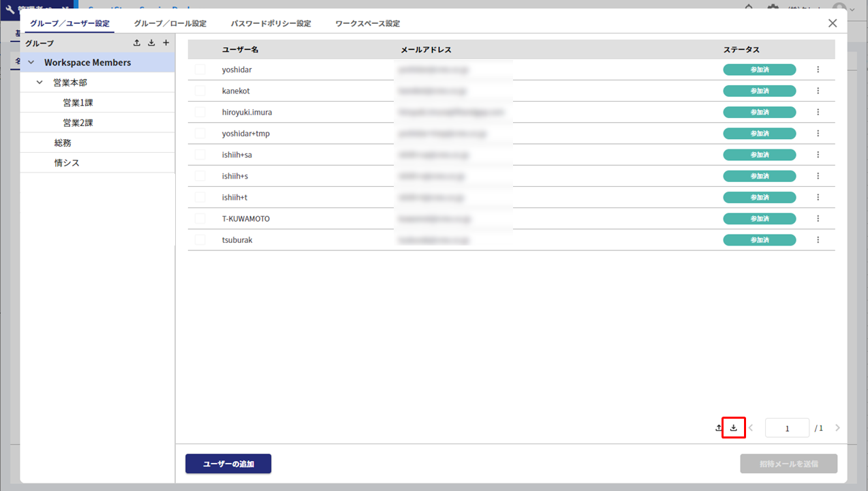This screenshot has width=868, height=491.
Task: Select the checkbox next to tsuburak
Action: pos(200,240)
